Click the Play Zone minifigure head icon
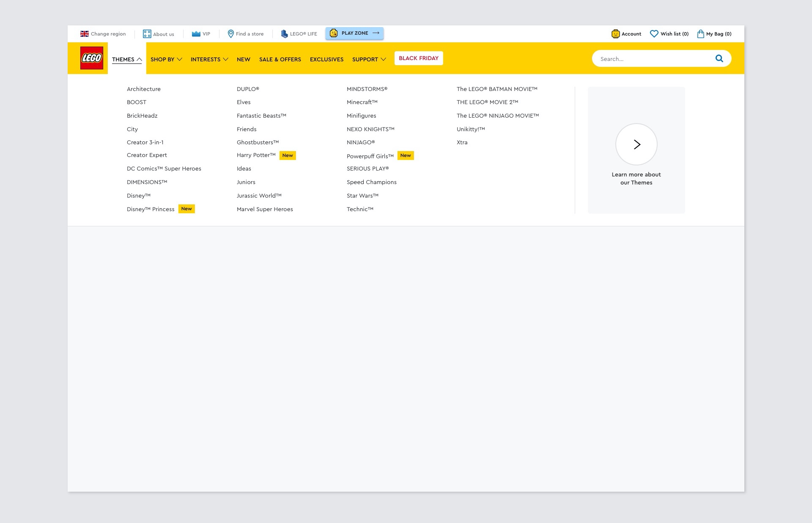The height and width of the screenshot is (523, 812). pos(334,33)
